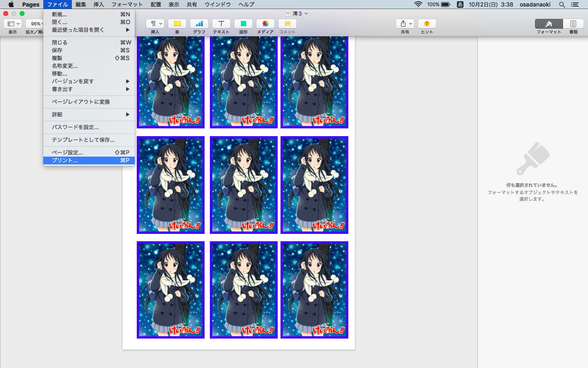Screen dimensions: 588x368
Task: Expand 詳細 submenu
Action: [x=89, y=114]
